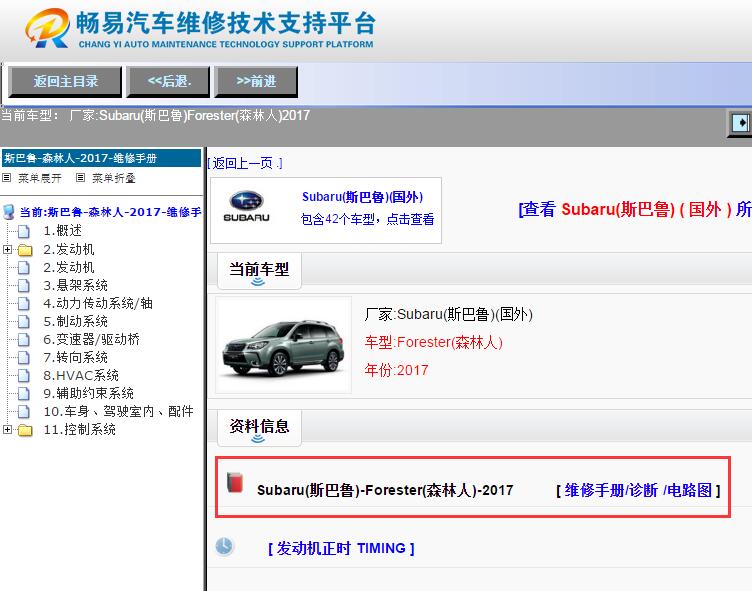752x591 pixels.
Task: Click the text 年份:2017
Action: pos(396,370)
